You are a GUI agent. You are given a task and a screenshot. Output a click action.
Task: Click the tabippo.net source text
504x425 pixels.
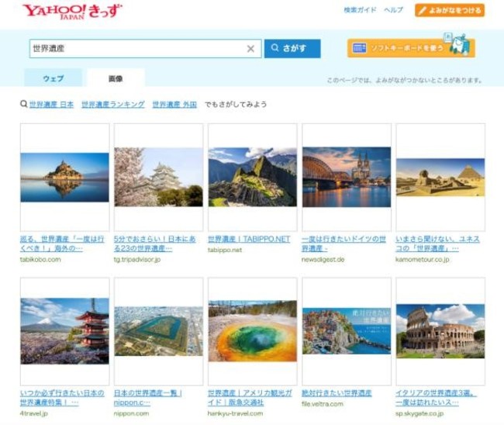pos(224,250)
